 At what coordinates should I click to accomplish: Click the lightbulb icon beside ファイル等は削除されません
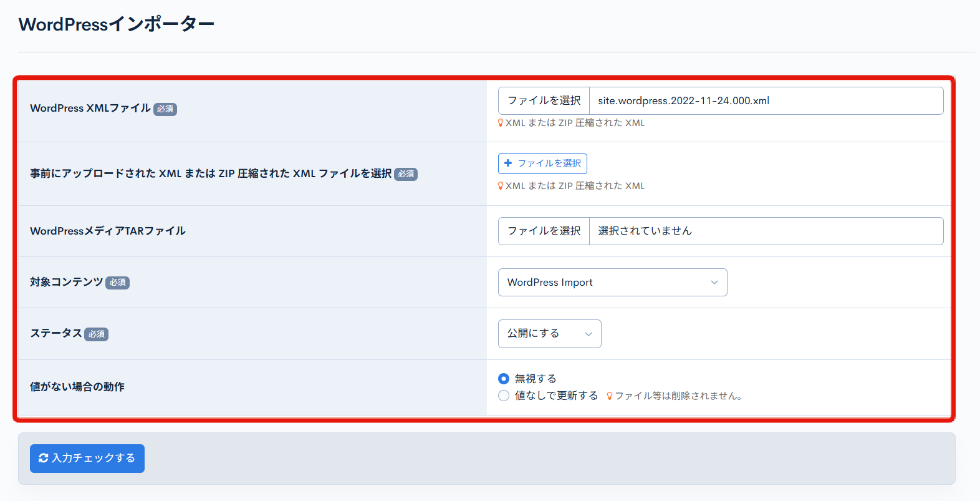tap(610, 396)
